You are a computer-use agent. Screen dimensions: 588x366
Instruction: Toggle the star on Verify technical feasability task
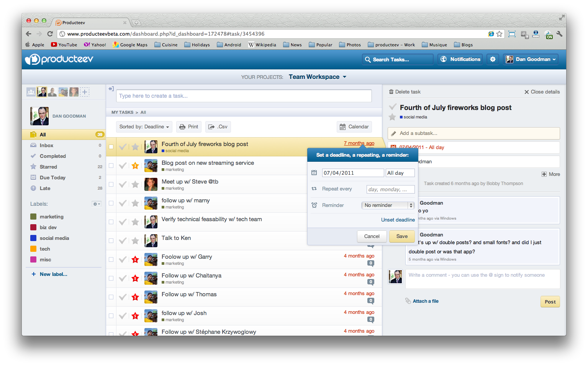click(135, 222)
